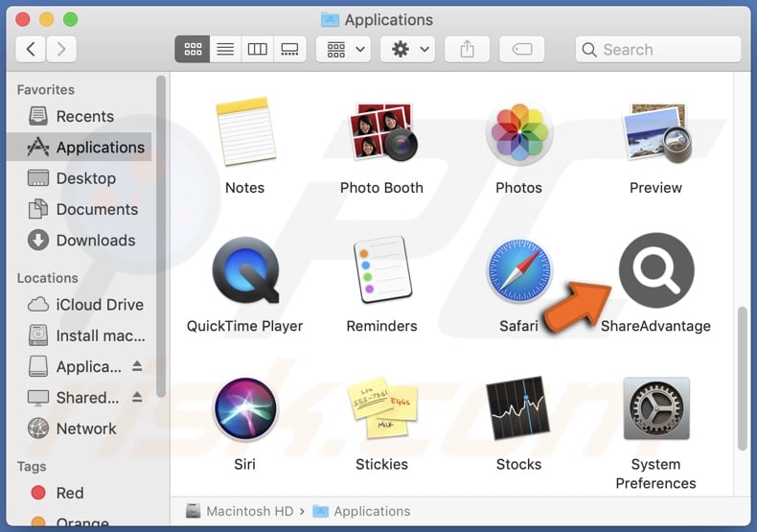Screen dimensions: 757x532
Task: Click the Tags section header
Action: pyautogui.click(x=32, y=467)
